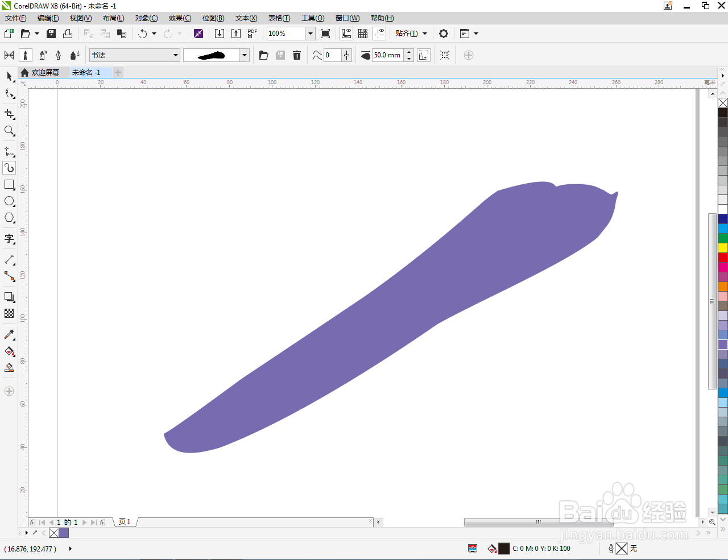Expand the status bar coordinates arrow
Image resolution: width=728 pixels, height=560 pixels.
tap(70, 549)
